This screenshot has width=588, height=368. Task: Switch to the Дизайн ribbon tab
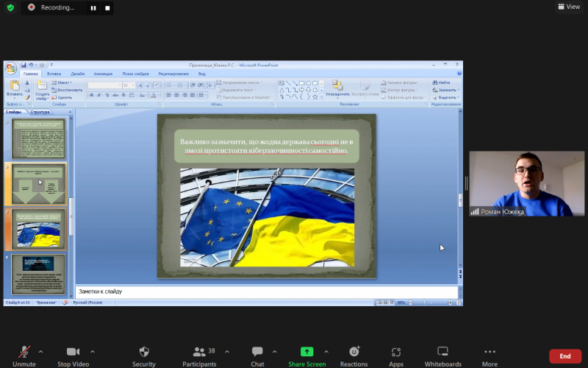pyautogui.click(x=78, y=74)
